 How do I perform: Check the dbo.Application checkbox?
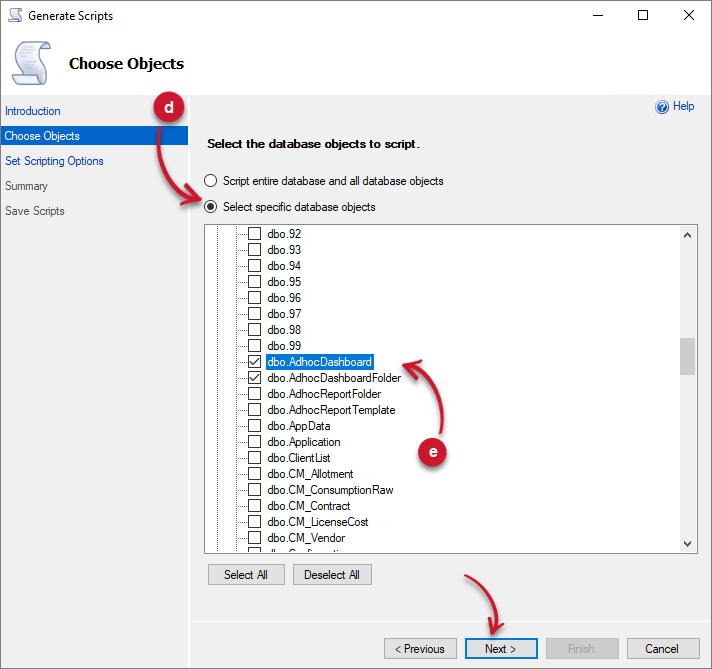(254, 441)
